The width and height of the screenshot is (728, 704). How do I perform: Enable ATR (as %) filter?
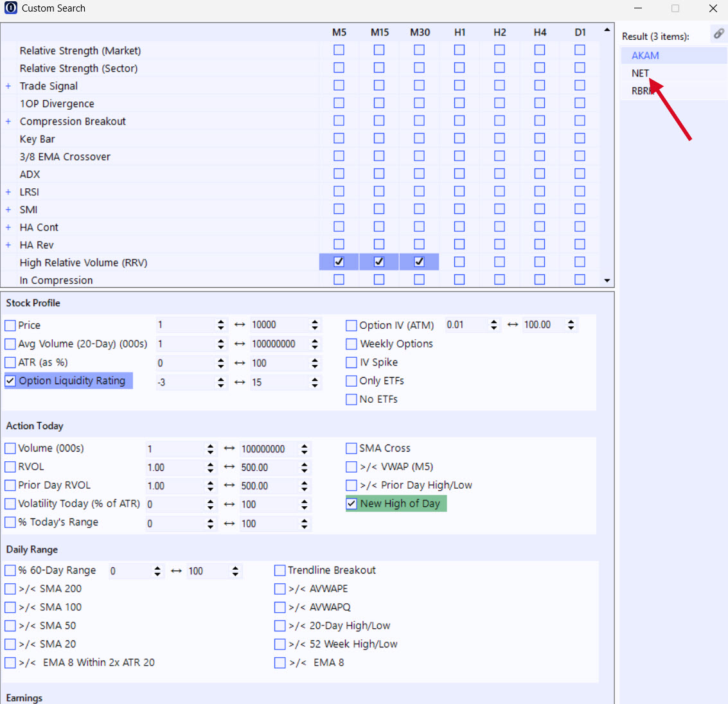pyautogui.click(x=10, y=362)
